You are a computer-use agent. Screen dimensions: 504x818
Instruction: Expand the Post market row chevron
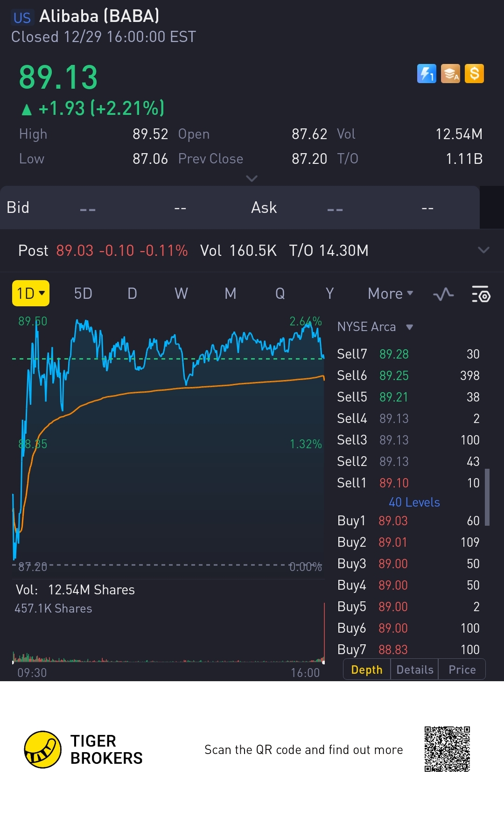tap(484, 250)
